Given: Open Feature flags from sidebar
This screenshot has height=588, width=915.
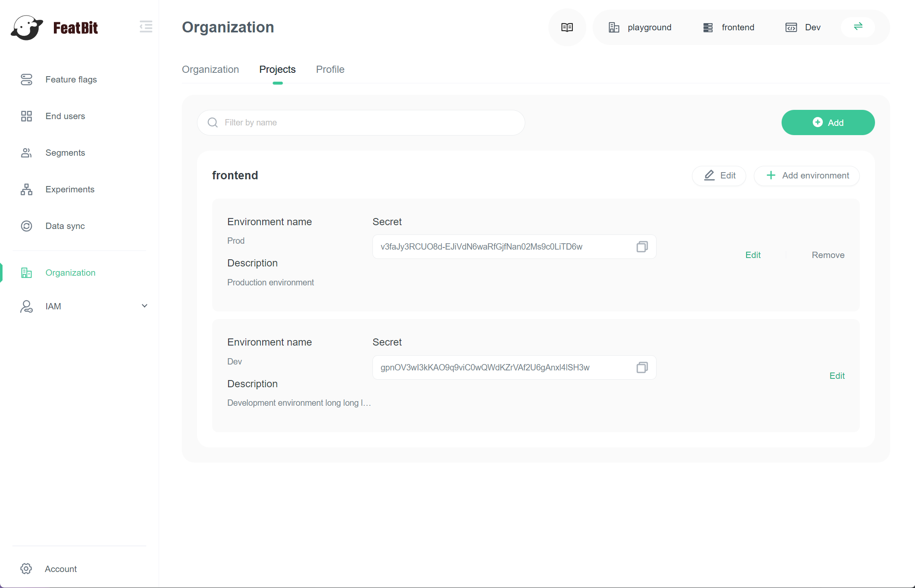Looking at the screenshot, I should tap(71, 80).
